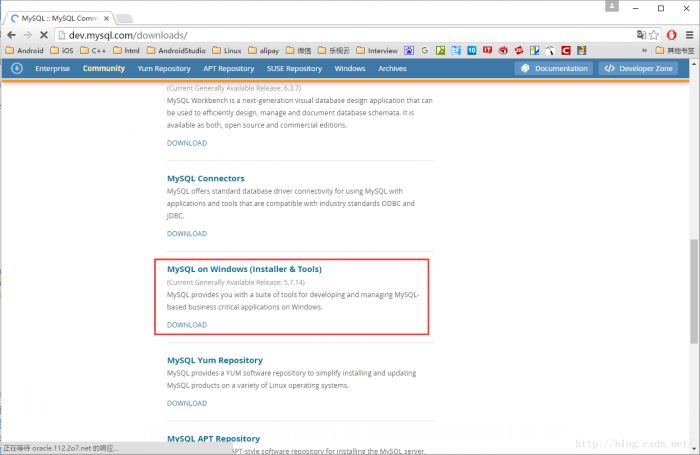Click DOWNLOAD under MySQL on Windows
The height and width of the screenshot is (455, 700).
tap(187, 325)
